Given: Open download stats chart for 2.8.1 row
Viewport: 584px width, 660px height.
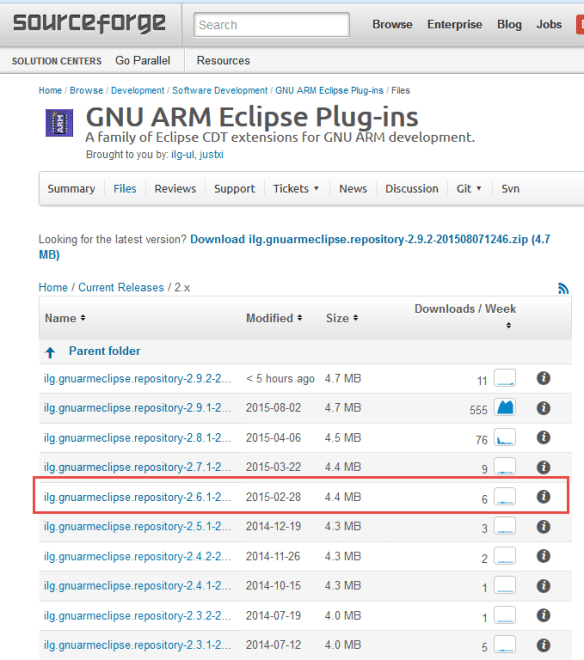Looking at the screenshot, I should tap(505, 437).
